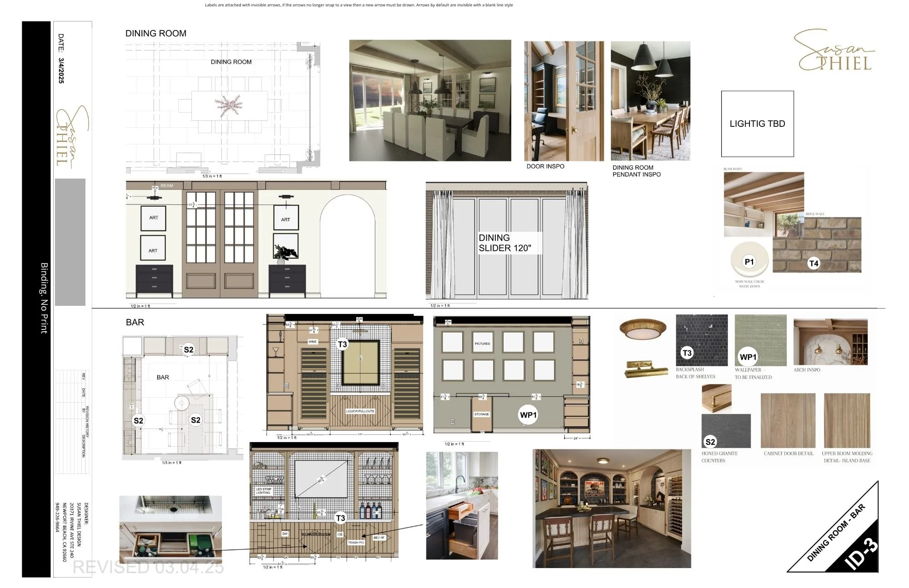Viewport: 909px width, 588px height.
Task: Select the S2 tag on the honed granite sample
Action: coord(709,442)
